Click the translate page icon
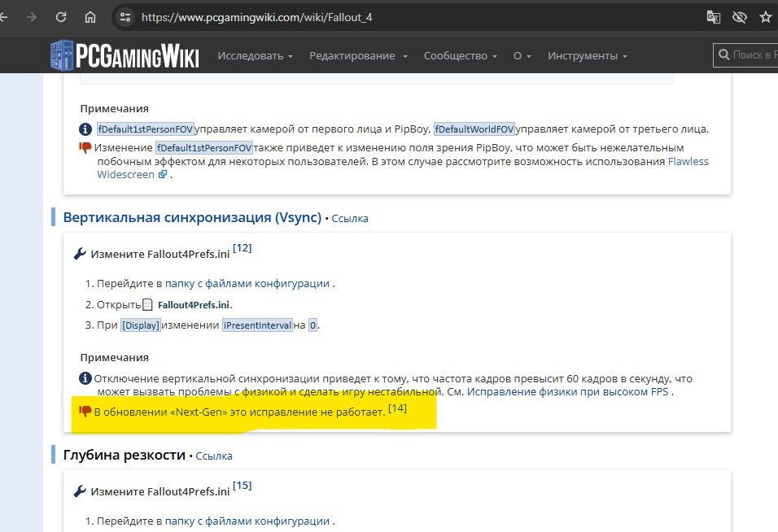Screen dimensions: 778x532 [714, 16]
